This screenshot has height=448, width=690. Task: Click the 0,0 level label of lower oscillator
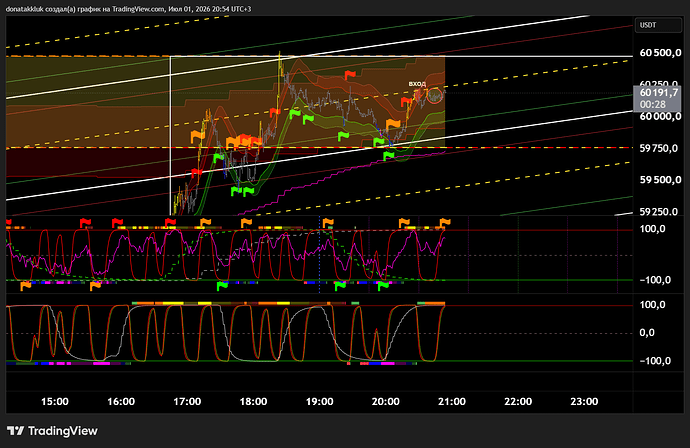click(646, 333)
